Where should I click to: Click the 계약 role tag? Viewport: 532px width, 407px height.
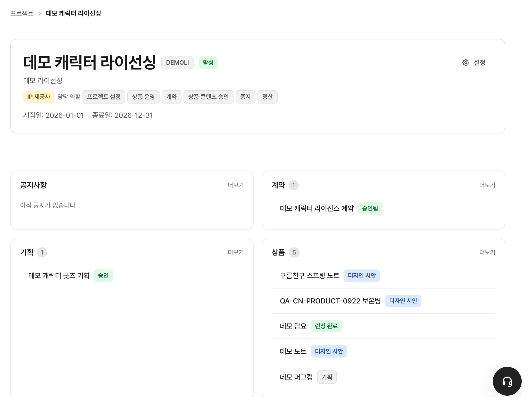pos(171,97)
